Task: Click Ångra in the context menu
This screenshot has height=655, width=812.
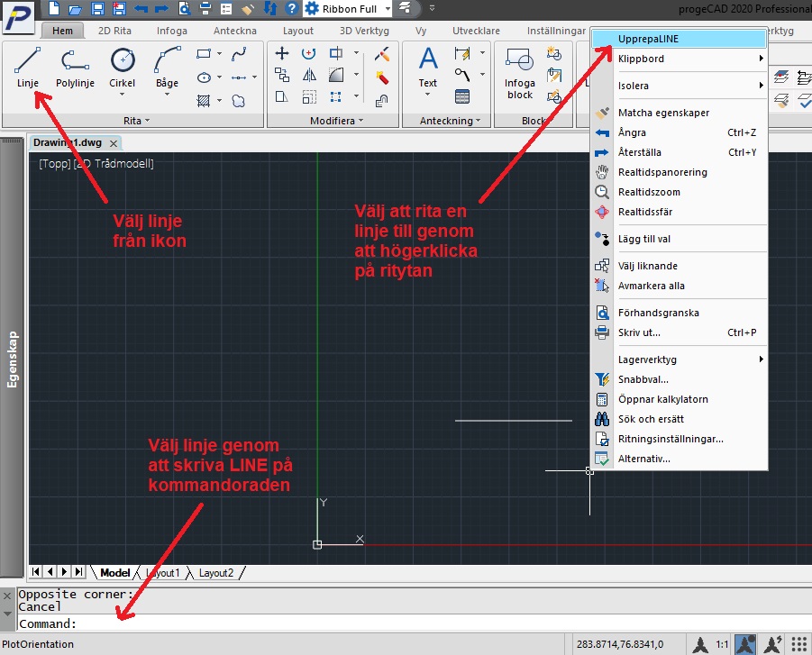Action: point(679,132)
